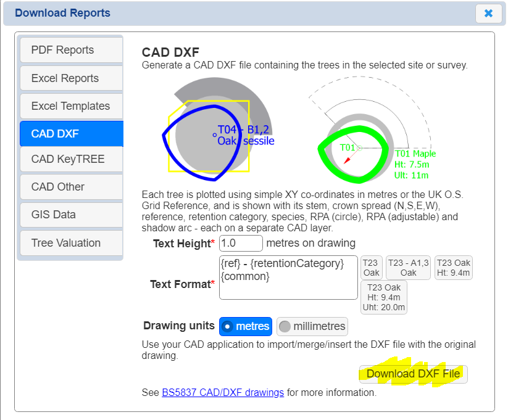Close the Download Reports dialog
Image resolution: width=508 pixels, height=420 pixels.
[x=488, y=13]
